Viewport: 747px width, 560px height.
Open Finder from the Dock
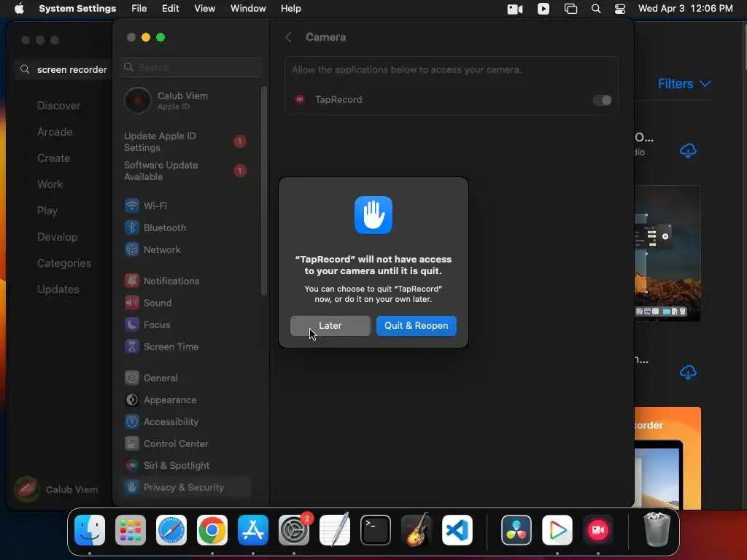90,530
